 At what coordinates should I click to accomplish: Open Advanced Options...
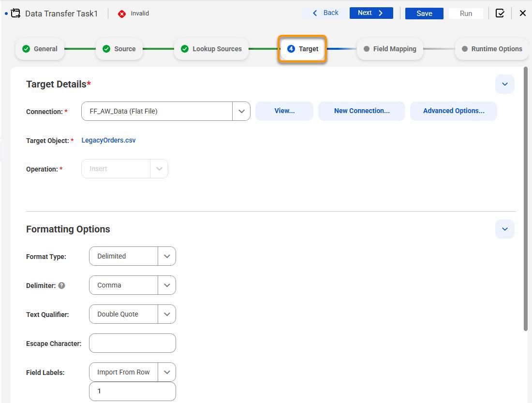[454, 111]
